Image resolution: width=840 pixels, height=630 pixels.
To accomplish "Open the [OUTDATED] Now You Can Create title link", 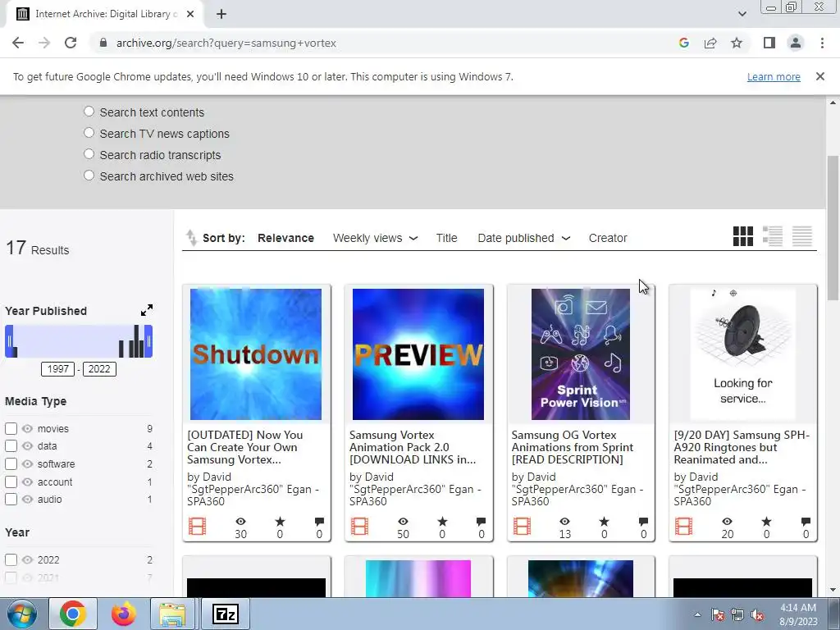I will pos(246,447).
